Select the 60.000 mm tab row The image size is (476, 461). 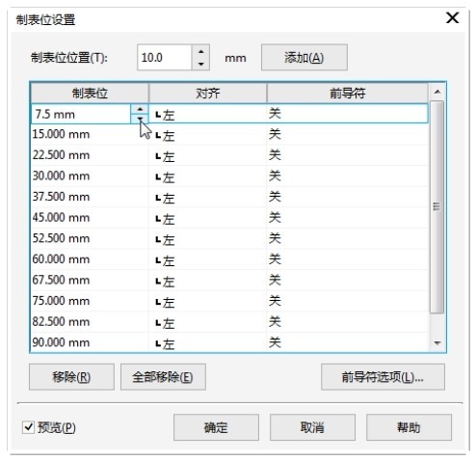tap(229, 259)
